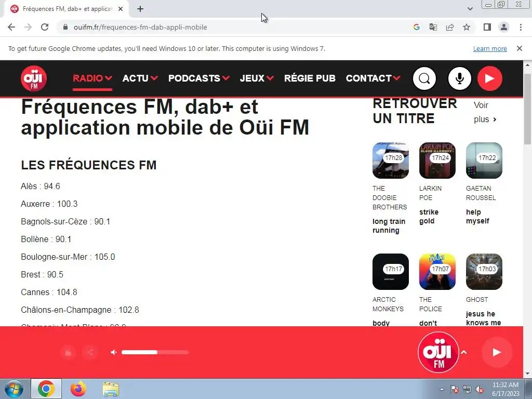Click the share this page icon
The width and height of the screenshot is (532, 399).
(x=450, y=27)
